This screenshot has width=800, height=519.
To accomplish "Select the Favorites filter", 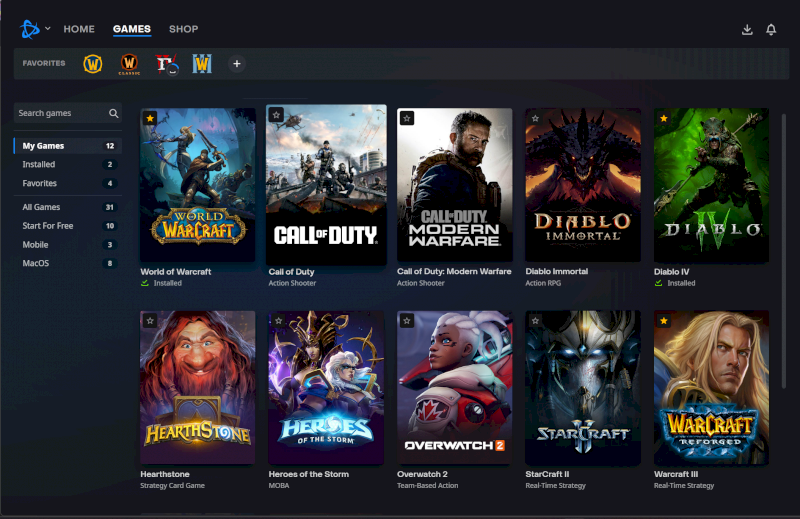I will (x=68, y=183).
